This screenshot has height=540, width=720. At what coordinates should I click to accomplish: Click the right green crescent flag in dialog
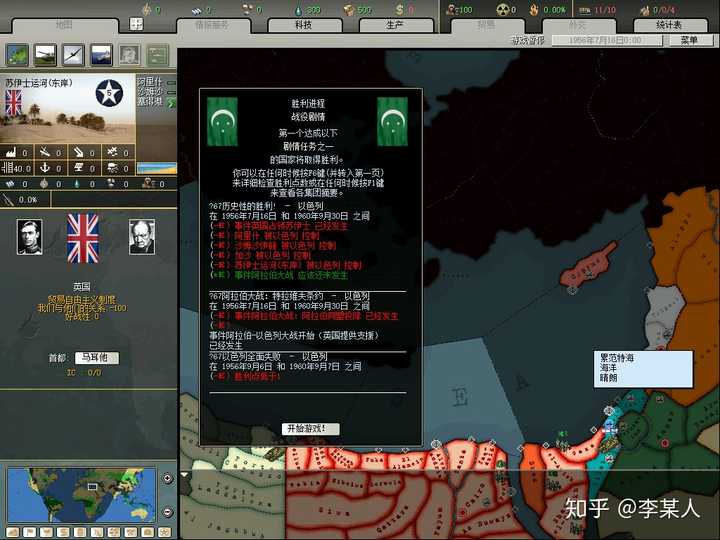pyautogui.click(x=393, y=122)
